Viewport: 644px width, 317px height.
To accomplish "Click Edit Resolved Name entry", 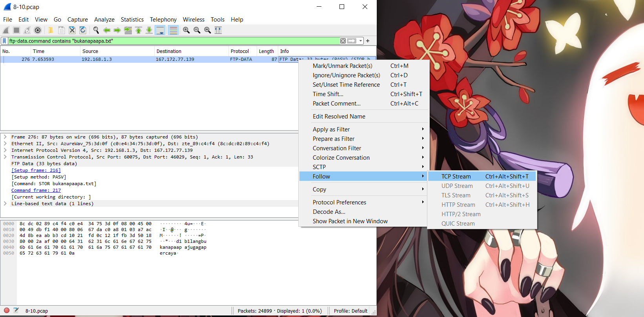I will pyautogui.click(x=364, y=117).
